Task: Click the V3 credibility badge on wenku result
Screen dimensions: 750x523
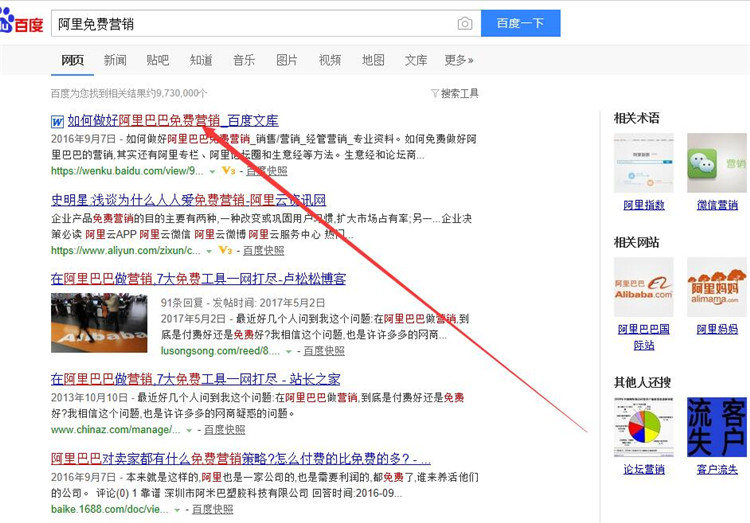Action: pyautogui.click(x=227, y=171)
